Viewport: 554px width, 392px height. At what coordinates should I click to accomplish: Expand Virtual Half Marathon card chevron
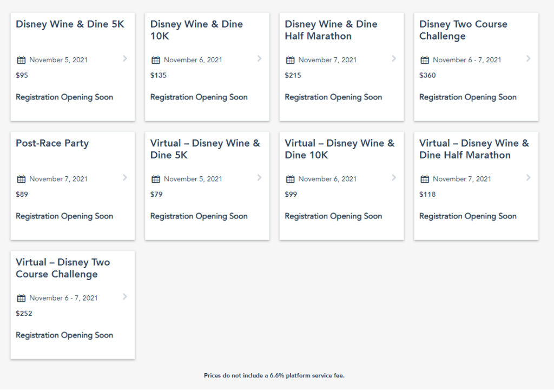(x=529, y=177)
